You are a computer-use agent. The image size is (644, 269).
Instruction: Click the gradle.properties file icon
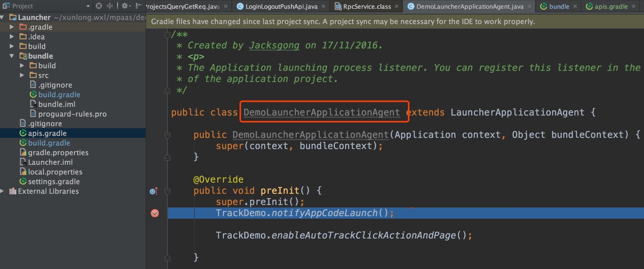(x=23, y=153)
